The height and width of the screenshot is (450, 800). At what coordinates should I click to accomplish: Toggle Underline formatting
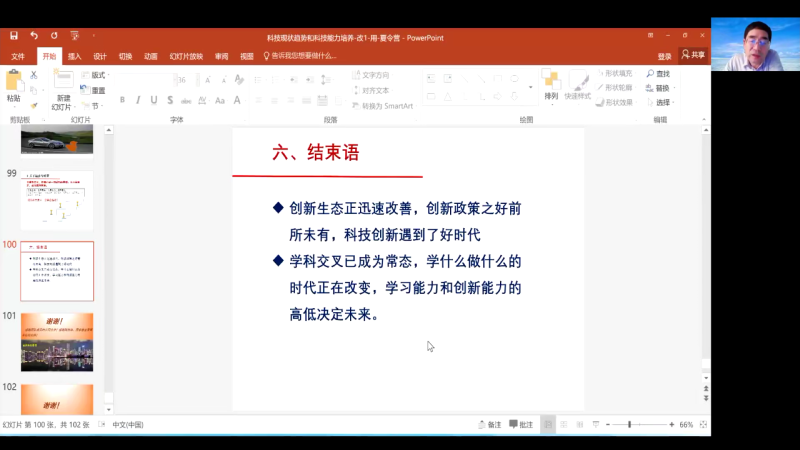pos(154,101)
